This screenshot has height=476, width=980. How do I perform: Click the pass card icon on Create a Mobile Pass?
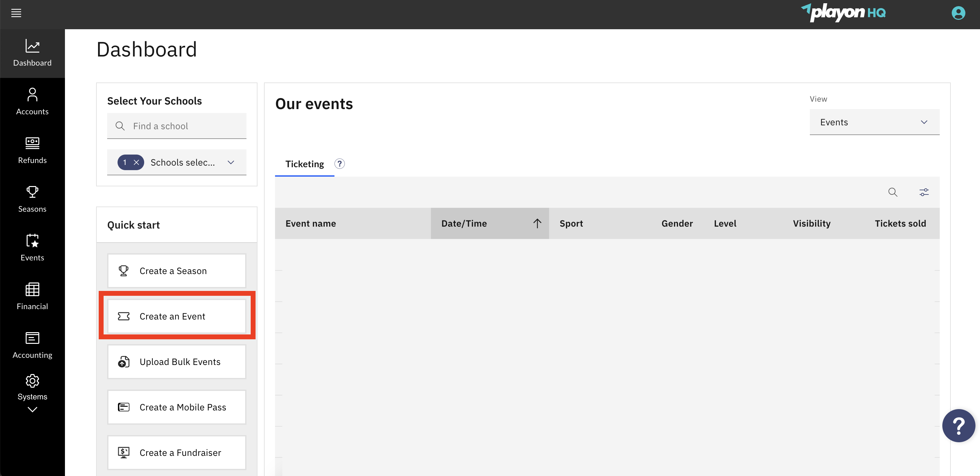(x=124, y=407)
